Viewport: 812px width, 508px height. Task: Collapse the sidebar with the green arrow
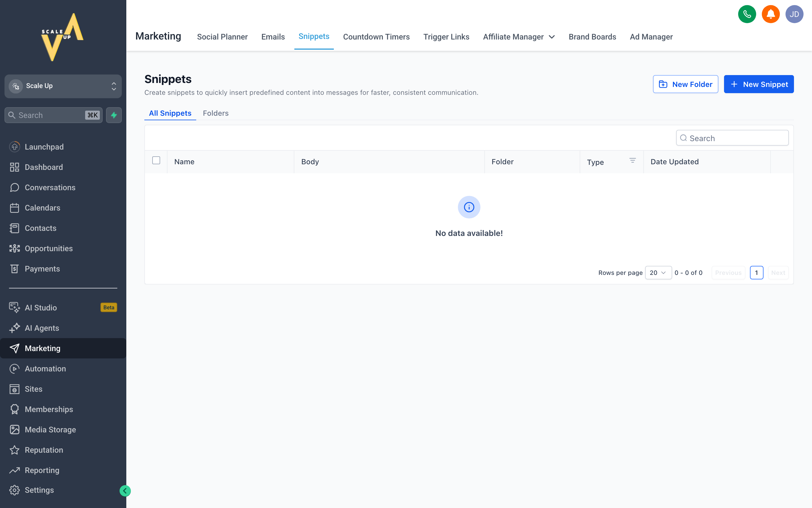pyautogui.click(x=125, y=491)
